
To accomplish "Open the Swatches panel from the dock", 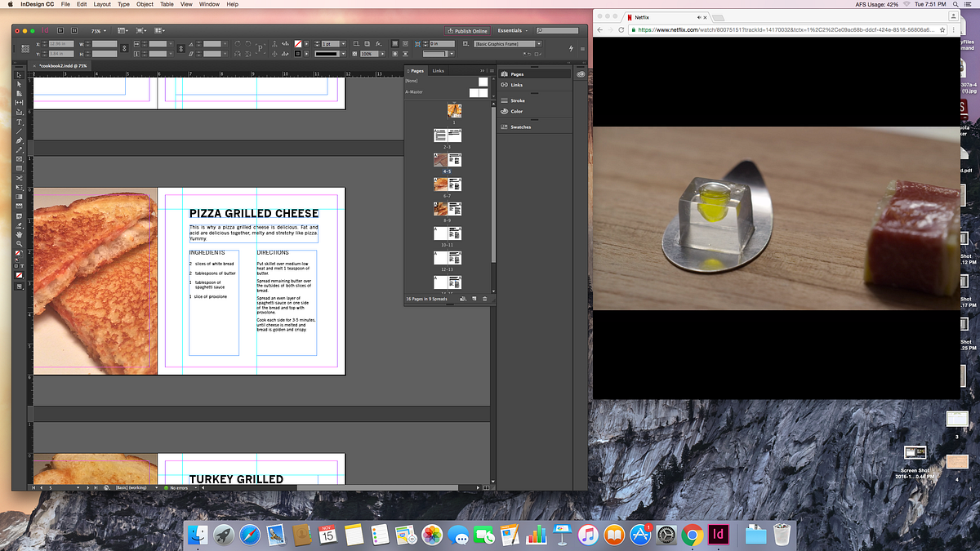I will click(520, 127).
